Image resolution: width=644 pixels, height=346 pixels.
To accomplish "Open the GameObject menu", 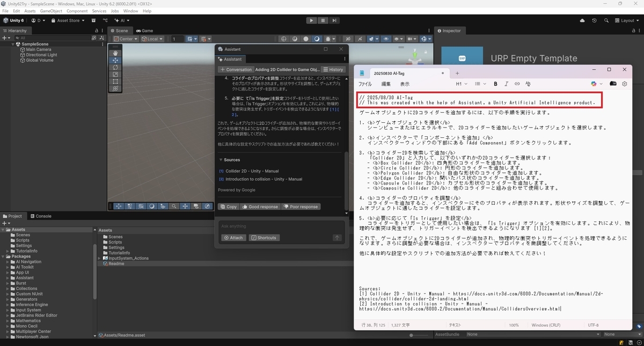I will (x=51, y=11).
